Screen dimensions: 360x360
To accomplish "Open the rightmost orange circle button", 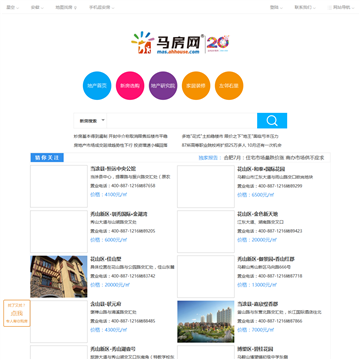I will 229,86.
